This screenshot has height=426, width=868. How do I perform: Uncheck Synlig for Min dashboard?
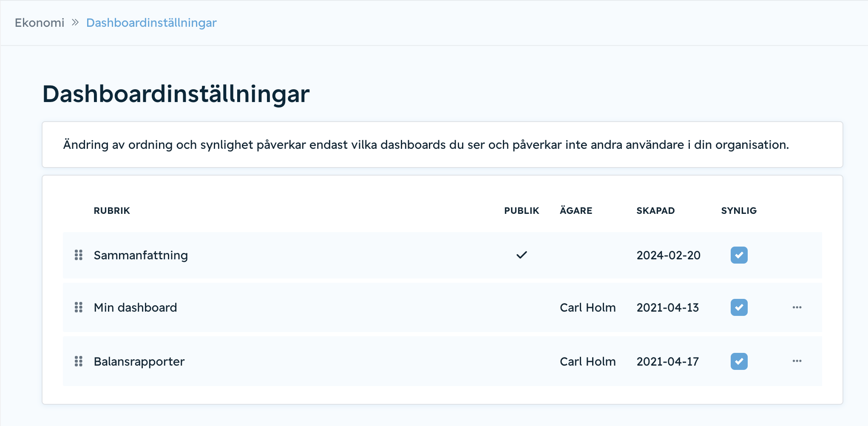tap(739, 307)
